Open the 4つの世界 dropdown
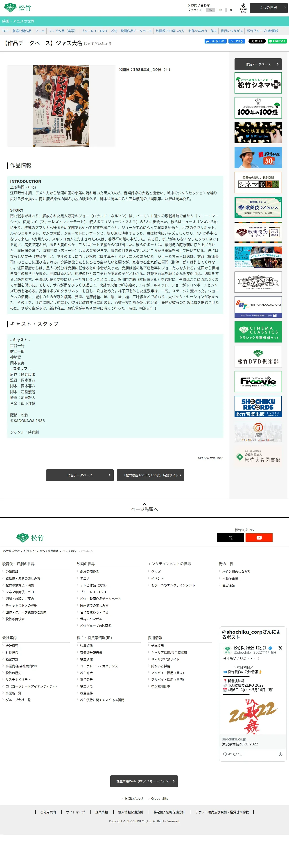Image resolution: width=289 pixels, height=868 pixels. (x=269, y=8)
